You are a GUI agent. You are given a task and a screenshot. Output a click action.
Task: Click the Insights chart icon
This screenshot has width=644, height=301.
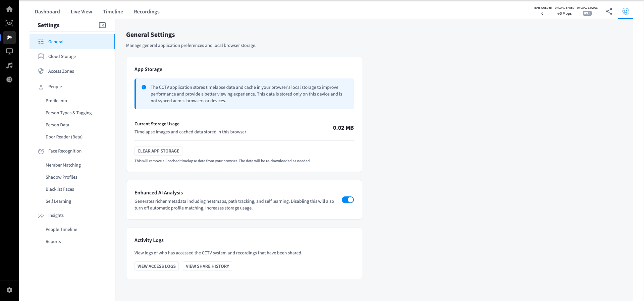(x=41, y=216)
